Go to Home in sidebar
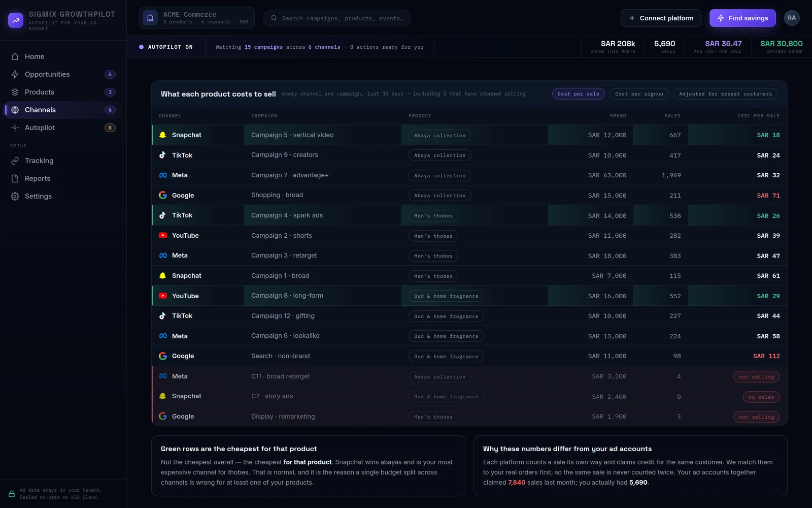This screenshot has width=812, height=508. (x=63, y=56)
